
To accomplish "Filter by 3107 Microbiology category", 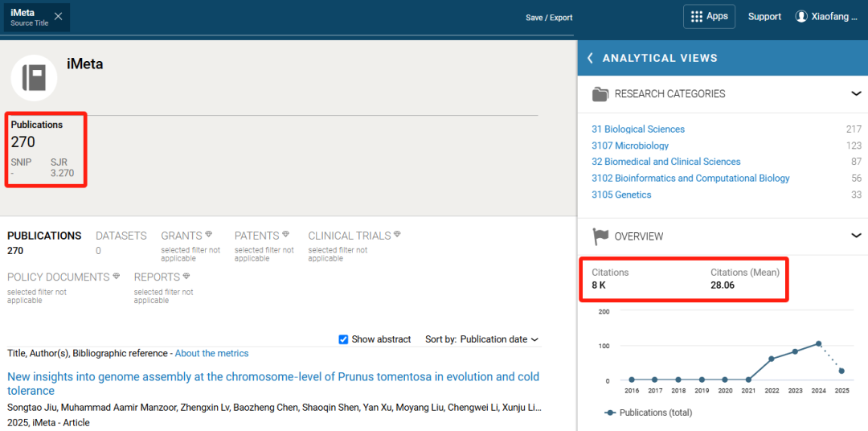I will [x=630, y=146].
